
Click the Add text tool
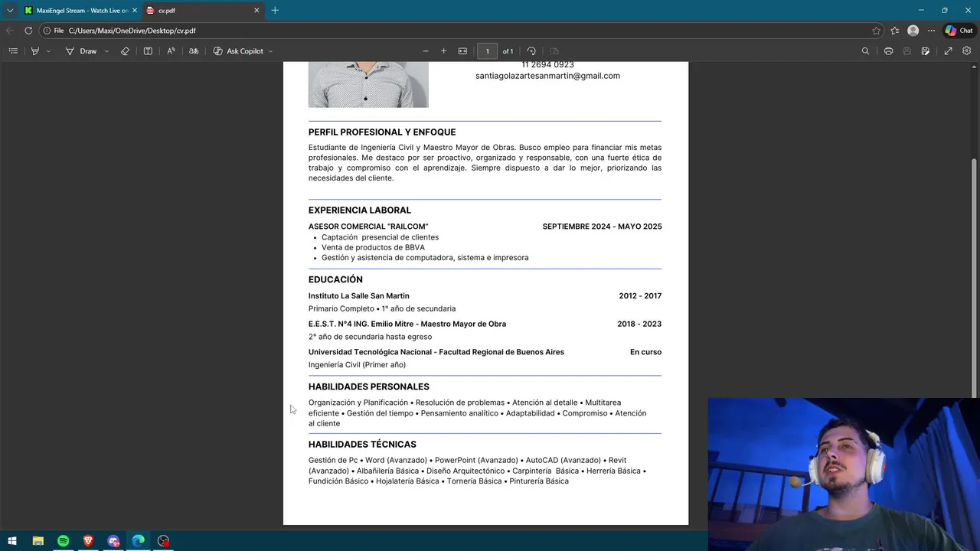click(148, 51)
